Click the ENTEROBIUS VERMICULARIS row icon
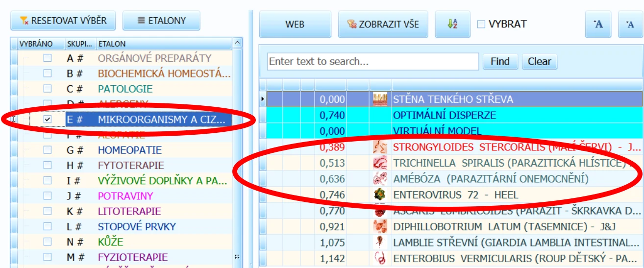The image size is (644, 268). [x=380, y=258]
